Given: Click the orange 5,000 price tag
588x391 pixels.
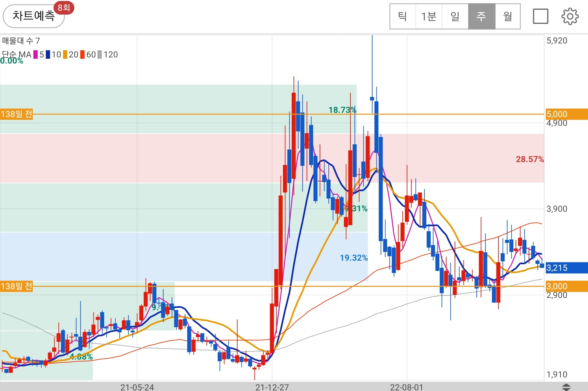Looking at the screenshot, I should pyautogui.click(x=567, y=114).
